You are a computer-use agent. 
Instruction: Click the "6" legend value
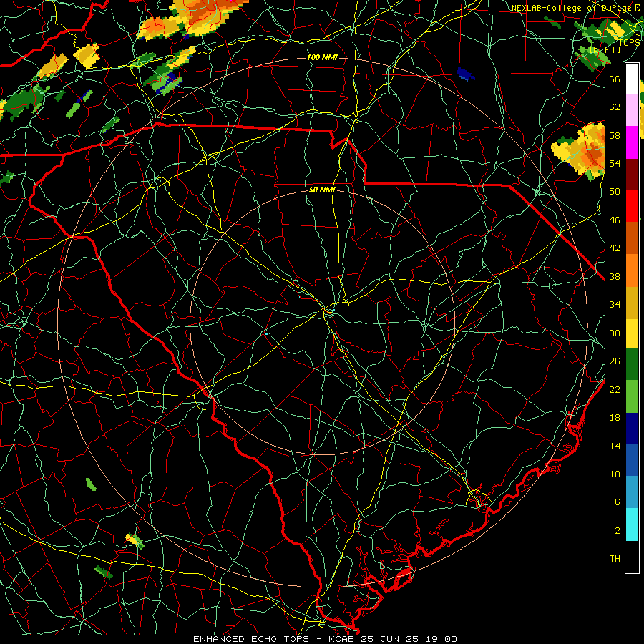click(617, 502)
